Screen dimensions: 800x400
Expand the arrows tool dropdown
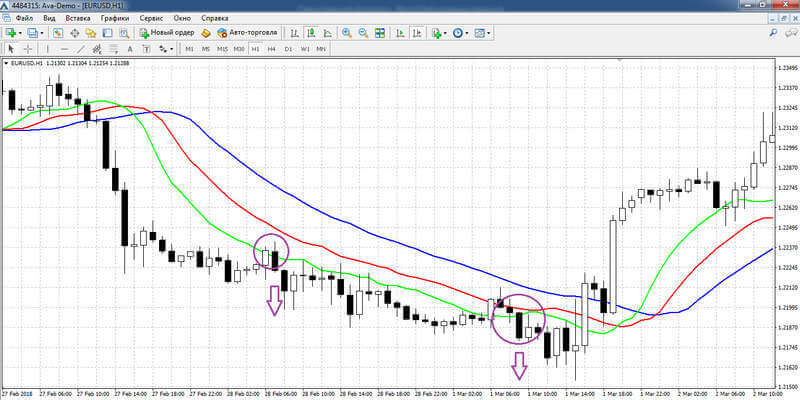(171, 49)
